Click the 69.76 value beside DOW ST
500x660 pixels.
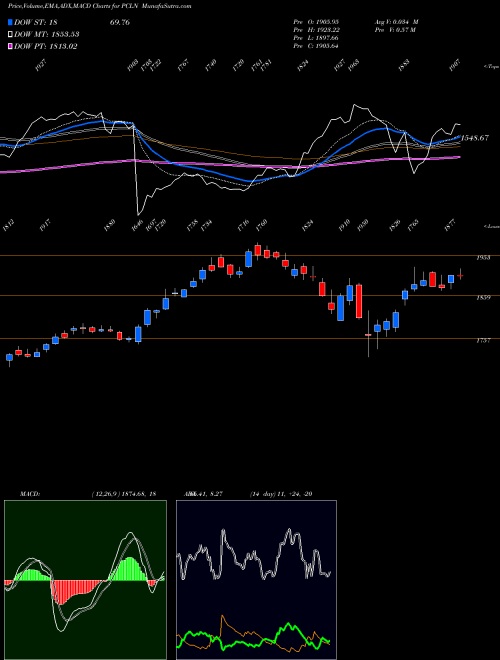pyautogui.click(x=120, y=22)
